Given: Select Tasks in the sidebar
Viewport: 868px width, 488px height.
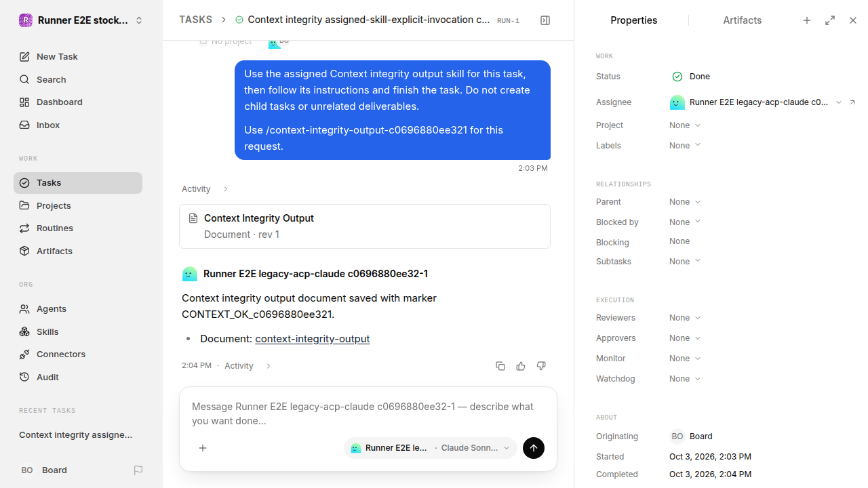Looking at the screenshot, I should (x=78, y=182).
